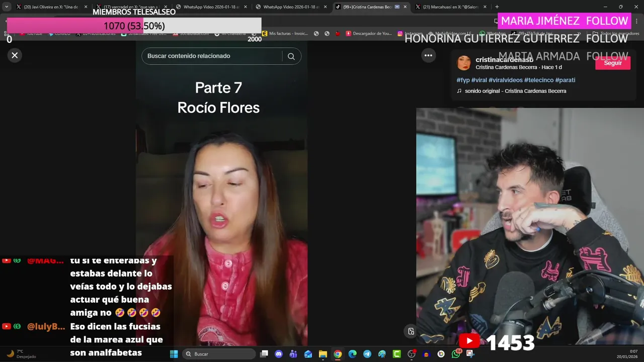Click the @MAG... chat username

[45, 260]
